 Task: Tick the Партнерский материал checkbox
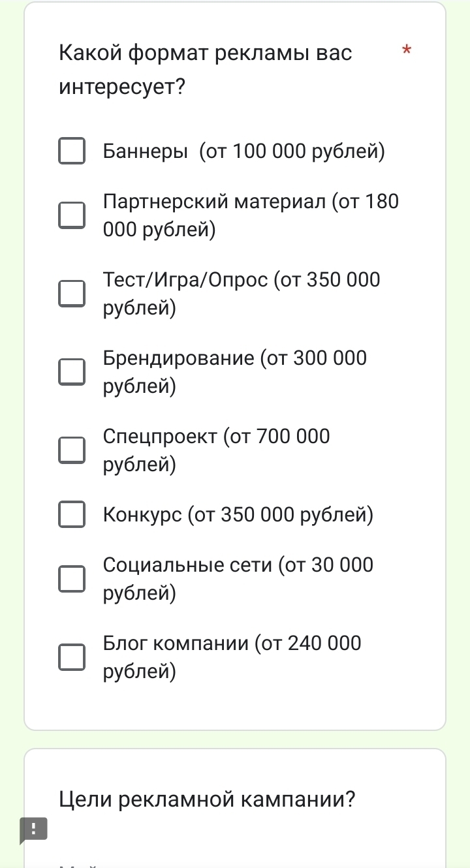72,215
